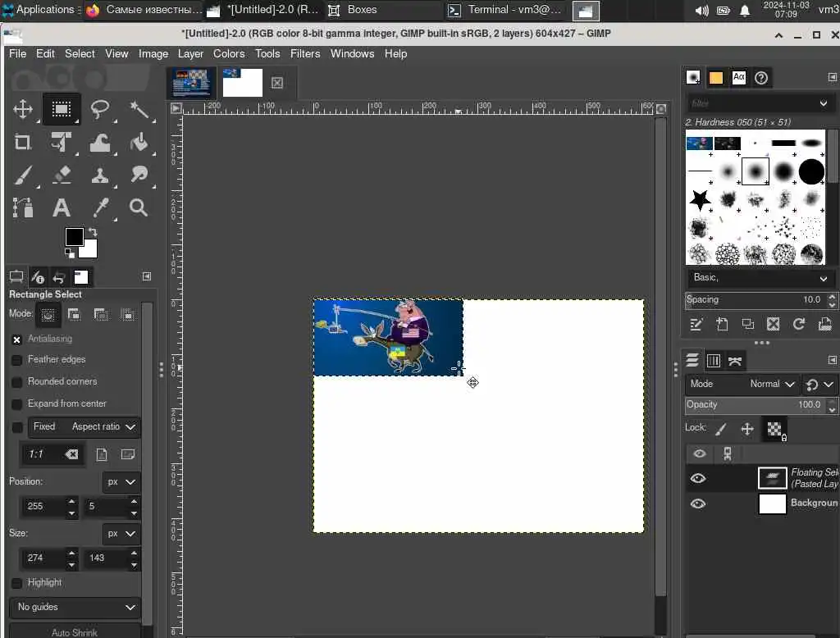
Task: Click the Edit brush icon below Spacing
Action: [x=696, y=324]
